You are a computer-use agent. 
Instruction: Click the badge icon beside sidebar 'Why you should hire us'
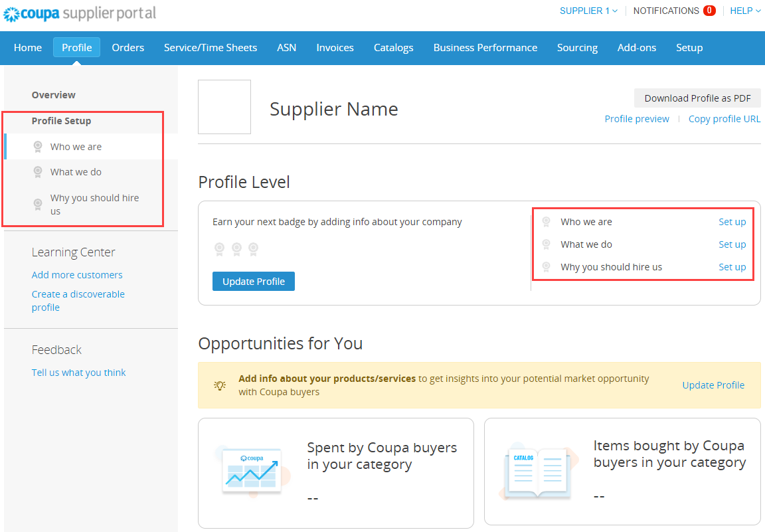[x=38, y=205]
